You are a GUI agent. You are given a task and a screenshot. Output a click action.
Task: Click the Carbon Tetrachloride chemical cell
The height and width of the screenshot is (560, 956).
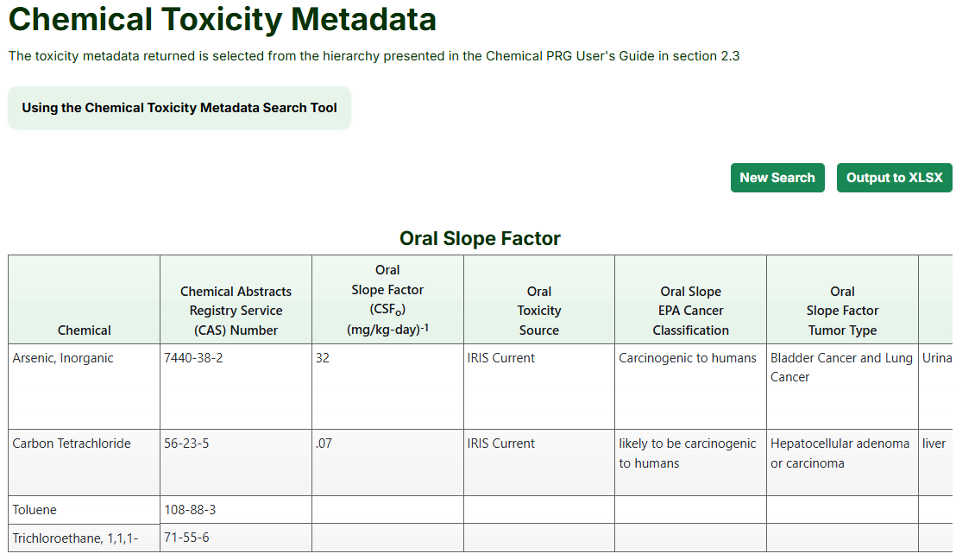(x=72, y=444)
